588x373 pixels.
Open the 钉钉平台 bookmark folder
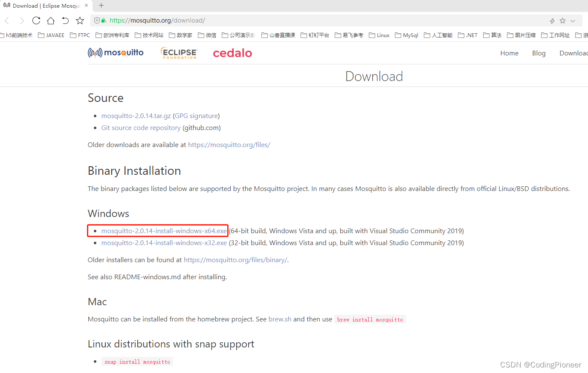315,35
